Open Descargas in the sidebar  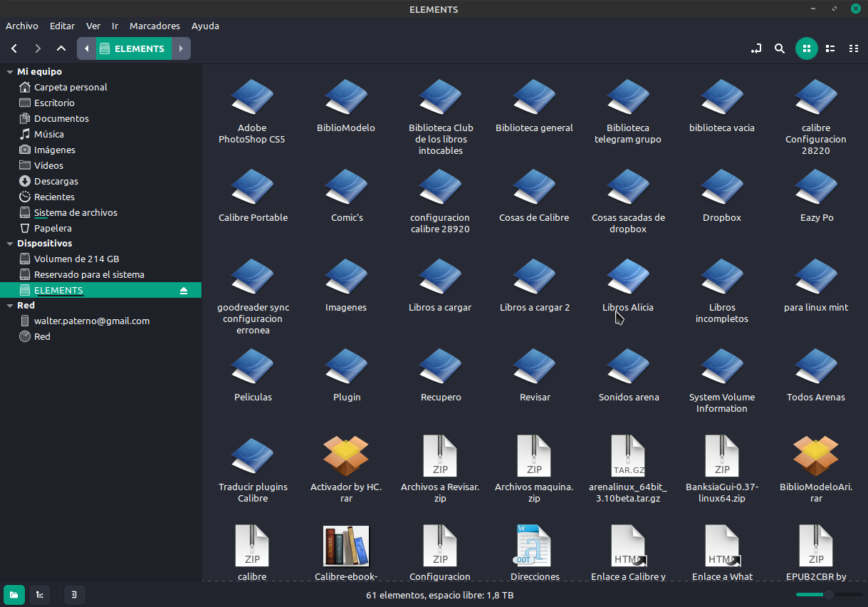[56, 181]
